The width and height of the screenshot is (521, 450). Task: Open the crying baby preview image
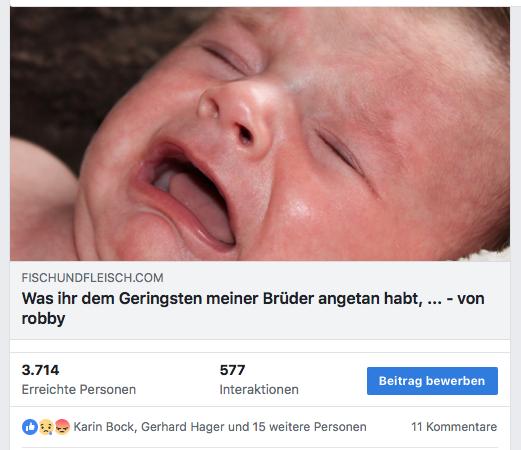260,134
